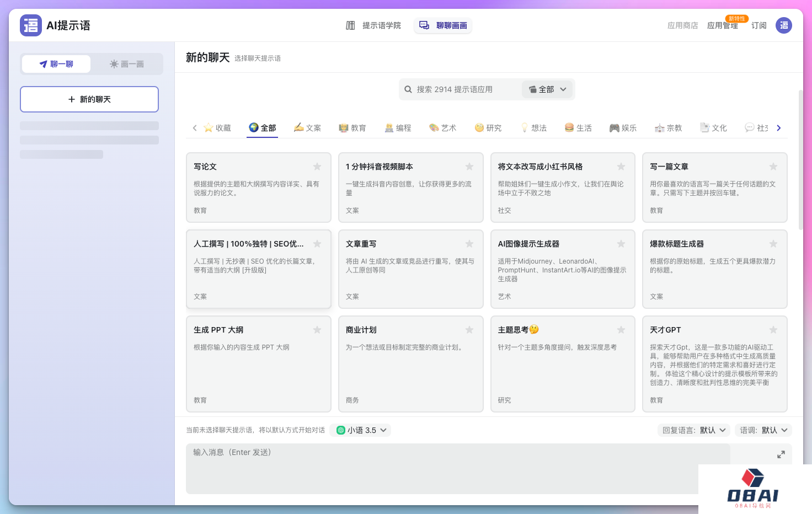Toggle favorite star on 商业计划 card

point(469,330)
